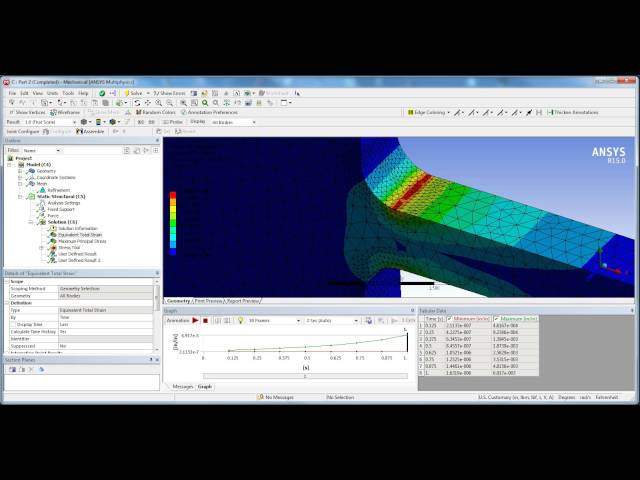640x480 pixels.
Task: Click the Probe button
Action: pyautogui.click(x=173, y=122)
